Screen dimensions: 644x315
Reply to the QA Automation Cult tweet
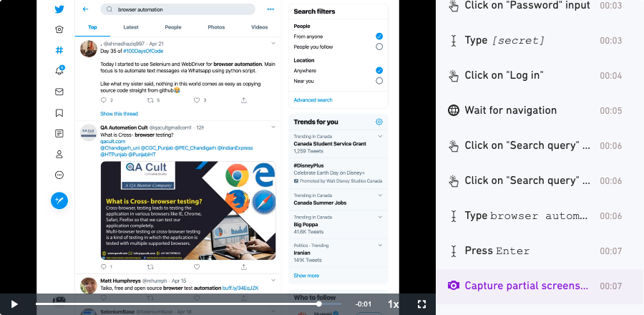tap(104, 267)
